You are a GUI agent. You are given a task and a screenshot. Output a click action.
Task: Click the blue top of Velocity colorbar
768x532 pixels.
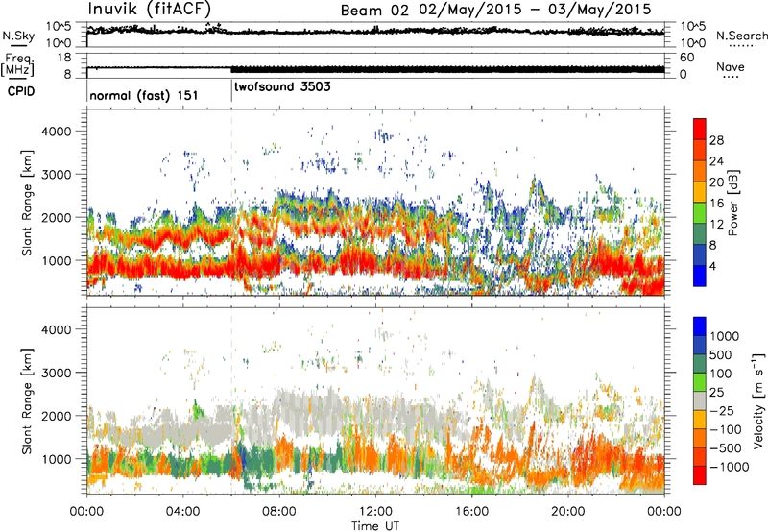point(700,326)
